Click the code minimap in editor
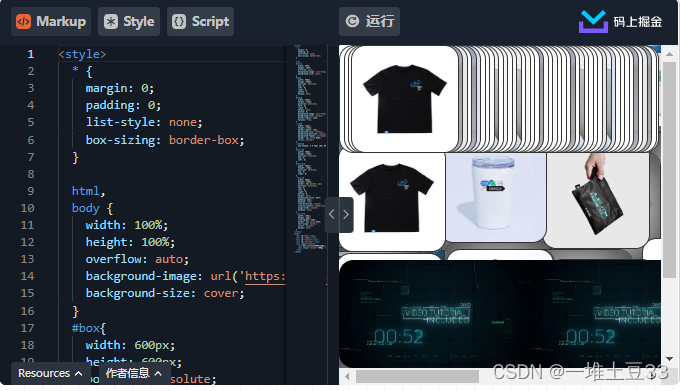This screenshot has width=684, height=391. 310,149
